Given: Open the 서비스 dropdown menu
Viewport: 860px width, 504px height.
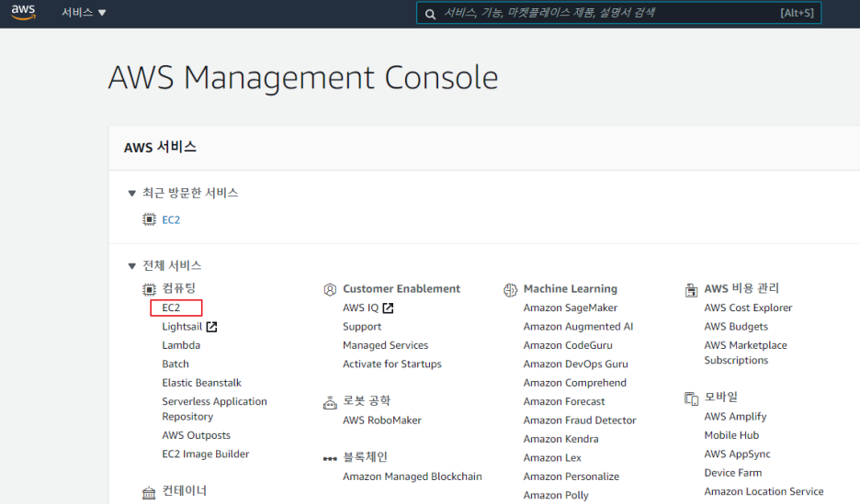Looking at the screenshot, I should point(84,13).
